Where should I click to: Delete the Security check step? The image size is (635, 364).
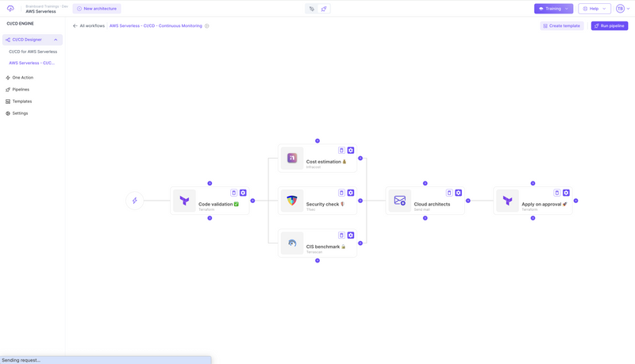point(341,193)
